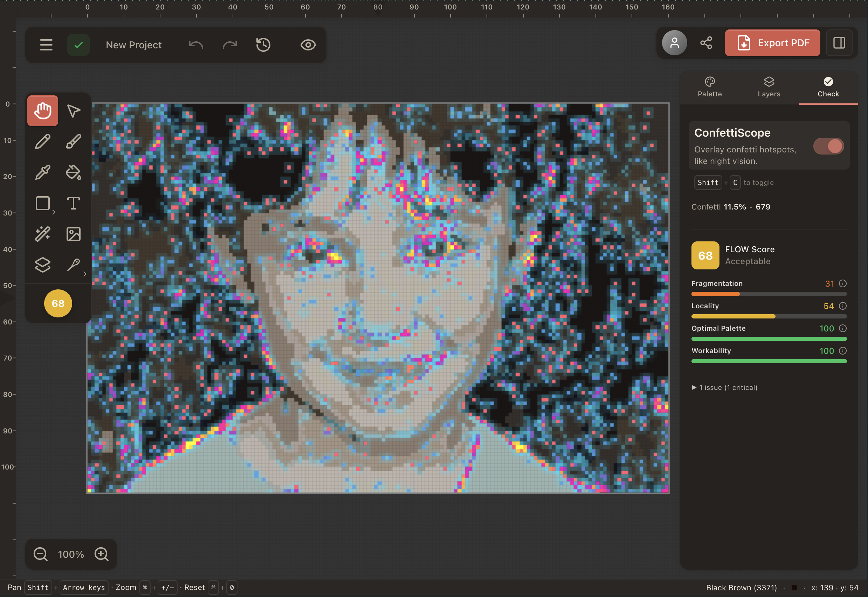Select the Paint bucket fill tool
This screenshot has height=597, width=868.
(73, 172)
